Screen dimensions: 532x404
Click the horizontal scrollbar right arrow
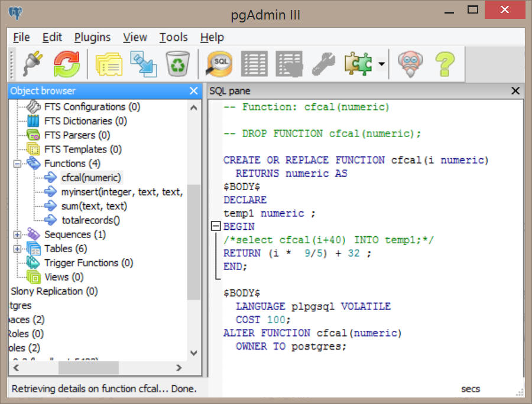179,367
